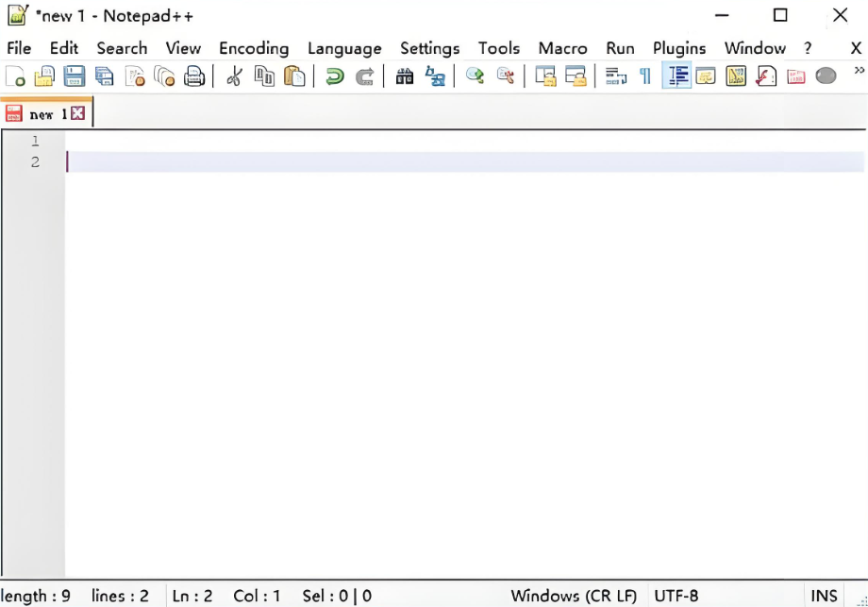Close the 'new 1' tab with its X
Image resolution: width=868 pixels, height=607 pixels.
77,113
